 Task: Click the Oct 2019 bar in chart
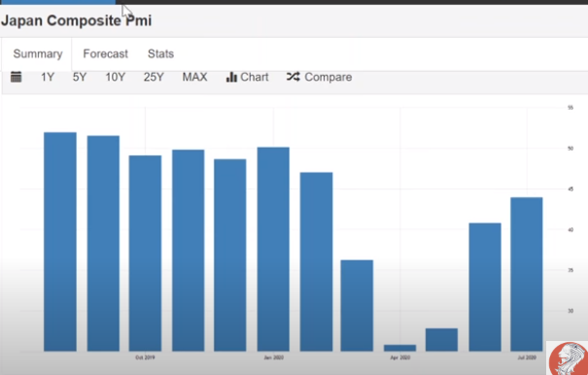pyautogui.click(x=145, y=254)
